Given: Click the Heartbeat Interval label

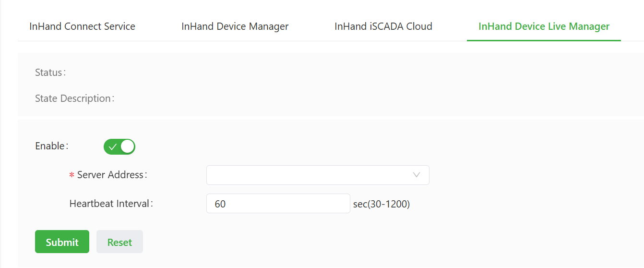Looking at the screenshot, I should point(111,204).
